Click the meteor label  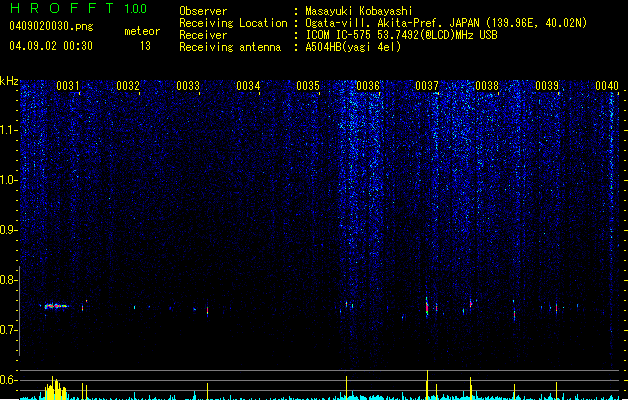pyautogui.click(x=142, y=31)
